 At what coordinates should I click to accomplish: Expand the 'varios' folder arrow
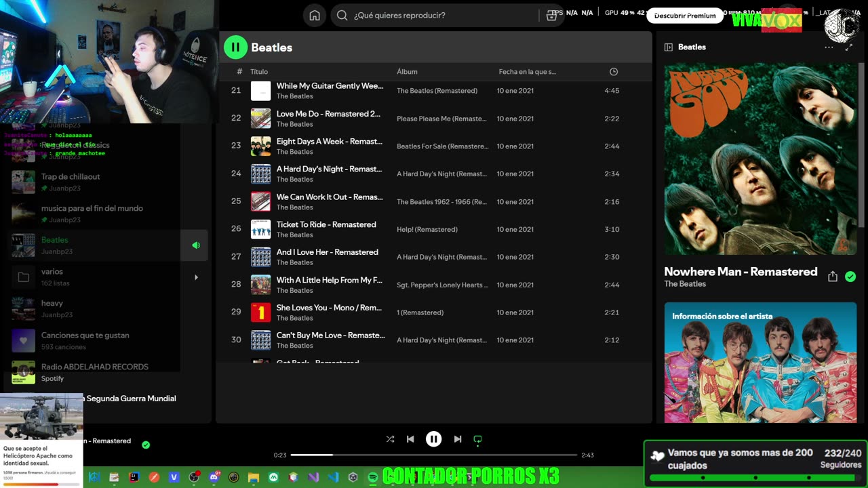(x=196, y=277)
